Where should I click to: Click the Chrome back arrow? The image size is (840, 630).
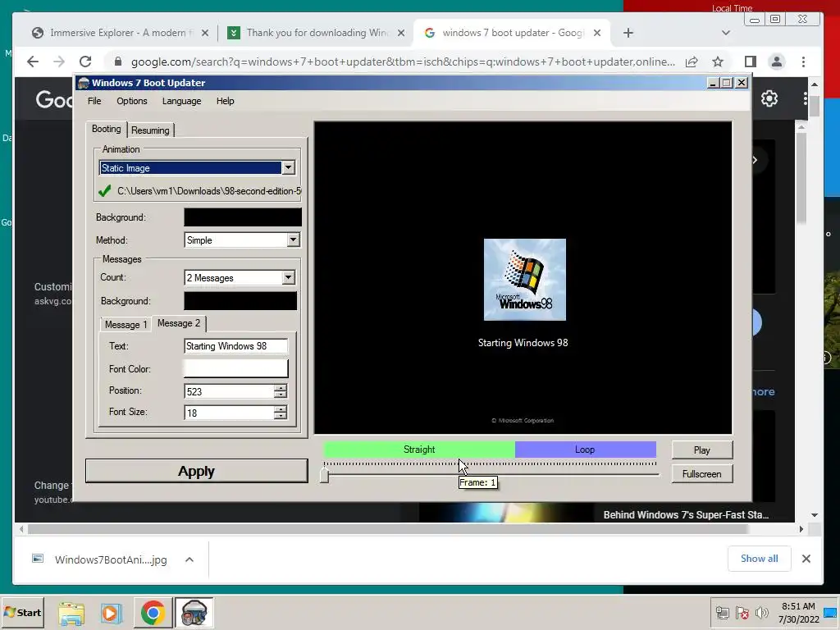pos(33,62)
